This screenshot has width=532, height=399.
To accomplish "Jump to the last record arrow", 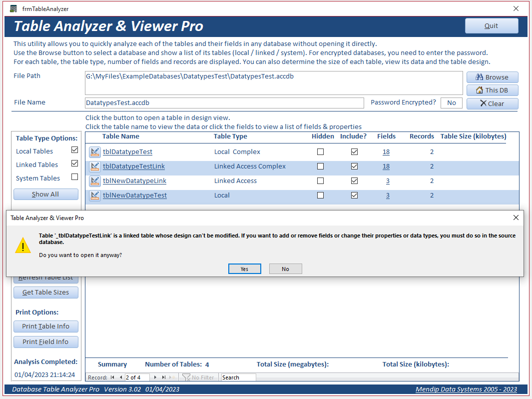I will [x=163, y=377].
